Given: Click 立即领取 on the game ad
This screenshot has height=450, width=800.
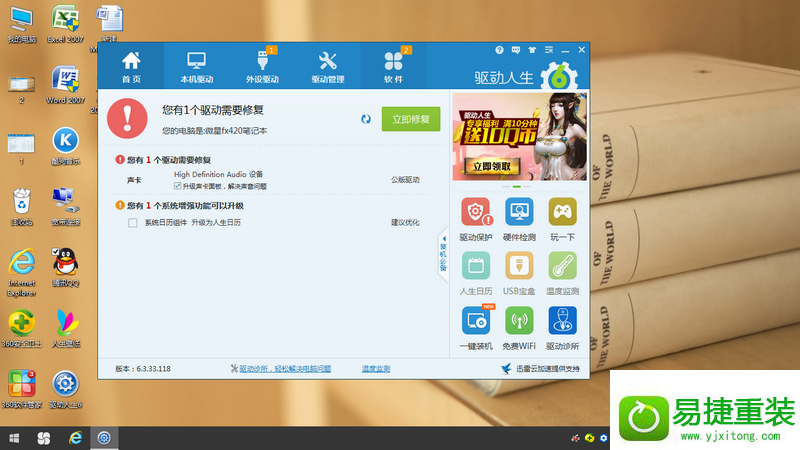Looking at the screenshot, I should pyautogui.click(x=492, y=167).
